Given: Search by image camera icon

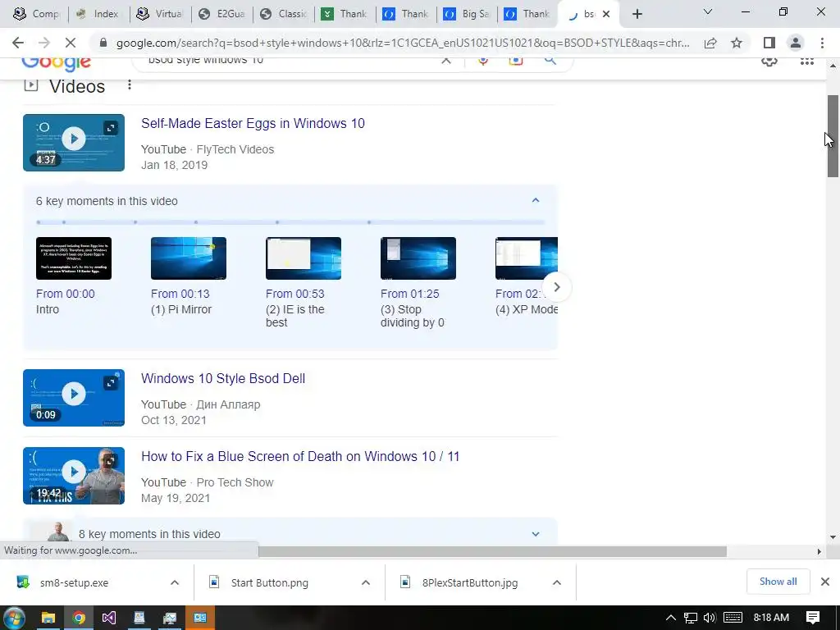Looking at the screenshot, I should (x=515, y=60).
